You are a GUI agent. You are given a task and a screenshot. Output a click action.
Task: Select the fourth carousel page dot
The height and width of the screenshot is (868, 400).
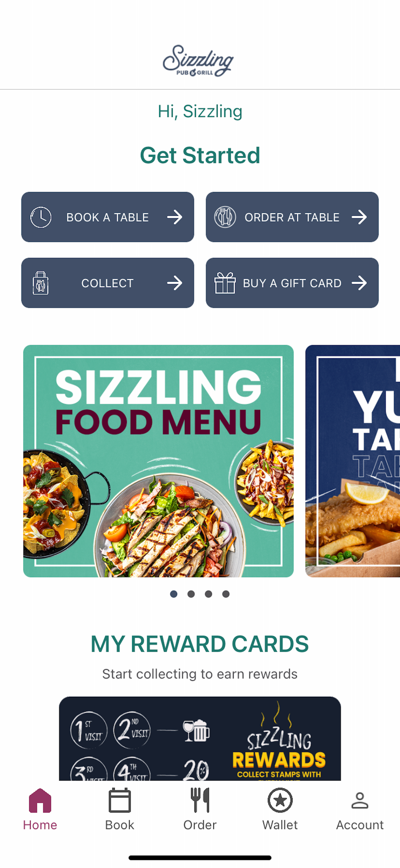tap(226, 594)
